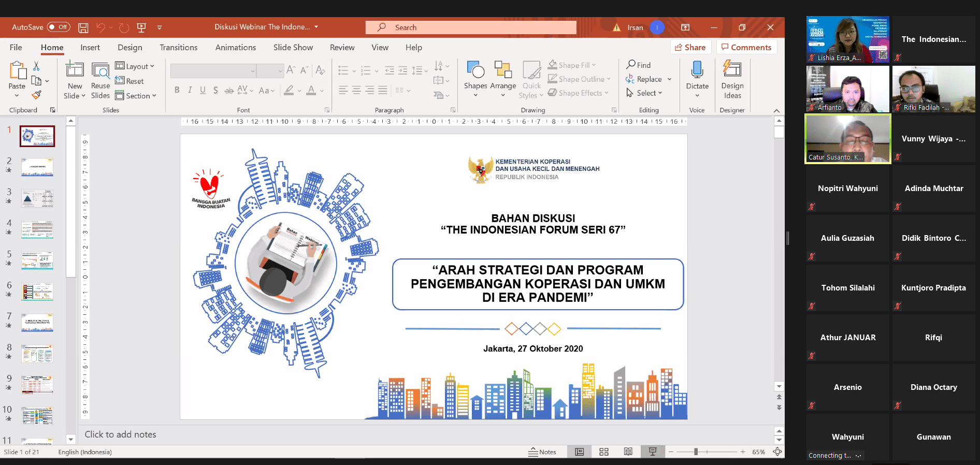Click the Clear All Formatting icon

tap(321, 70)
